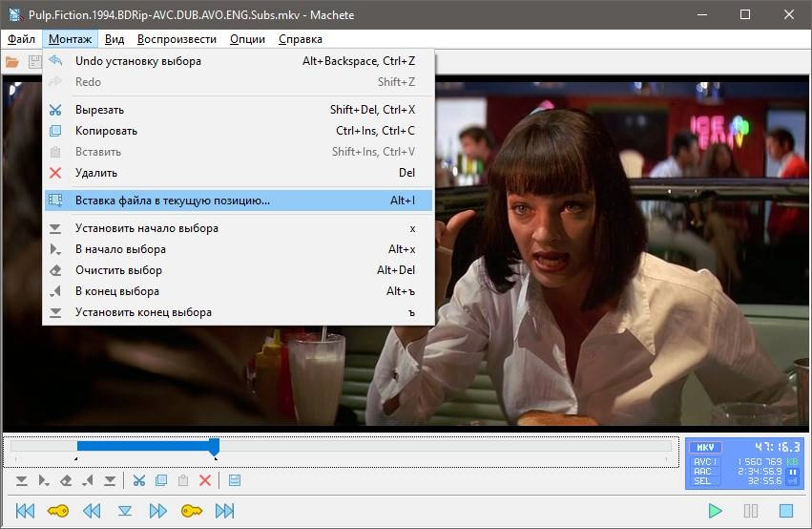Open the Файл menu
The width and height of the screenshot is (812, 529).
pyautogui.click(x=21, y=39)
